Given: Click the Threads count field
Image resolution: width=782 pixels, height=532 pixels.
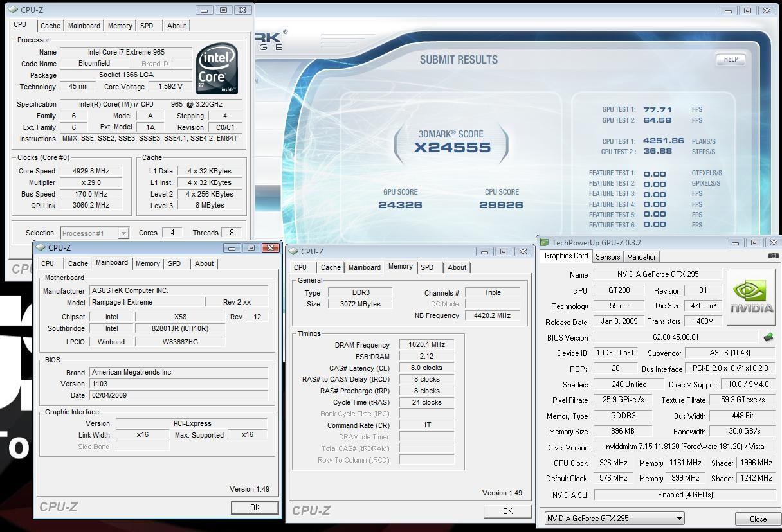Looking at the screenshot, I should pyautogui.click(x=232, y=233).
